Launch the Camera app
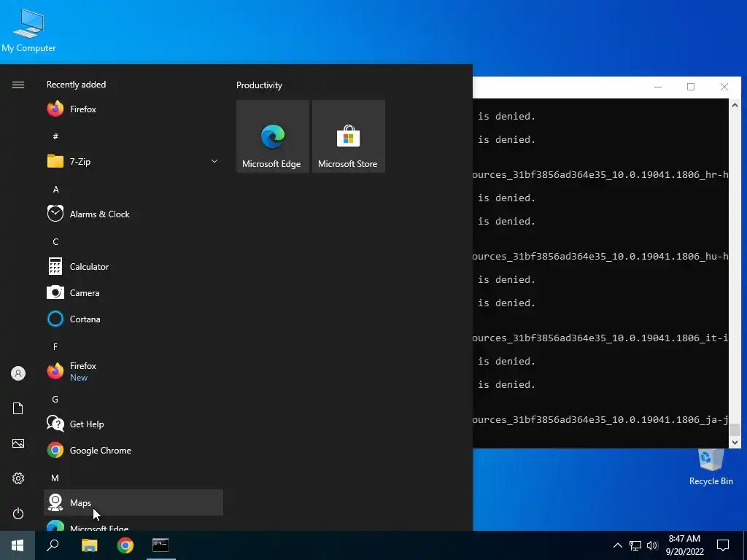Viewport: 747px width, 560px height. coord(133,293)
